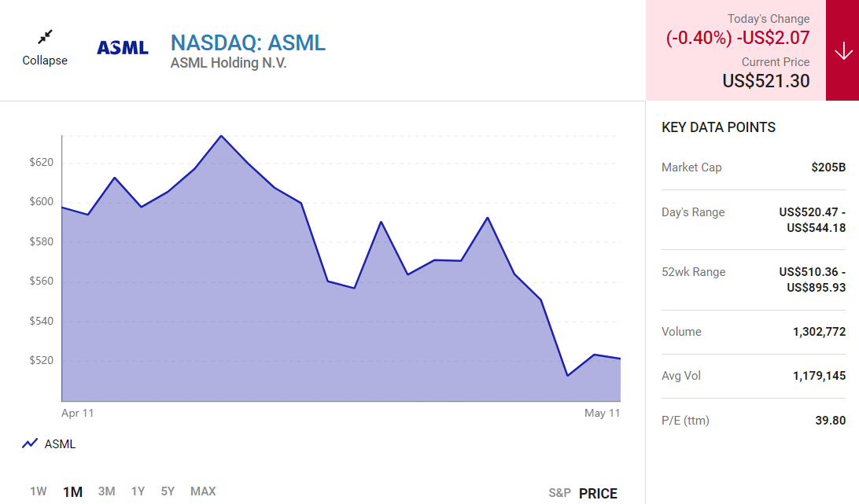Image resolution: width=859 pixels, height=504 pixels.
Task: Select the 1M time range
Action: 72,491
